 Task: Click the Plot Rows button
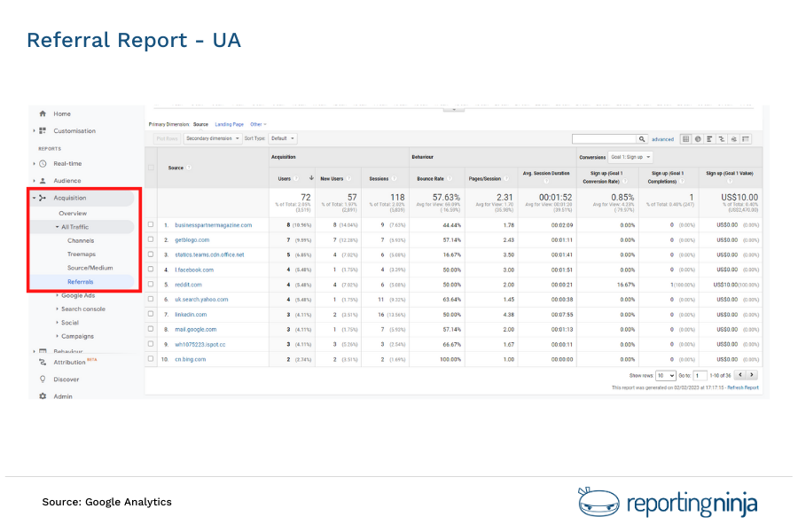167,138
